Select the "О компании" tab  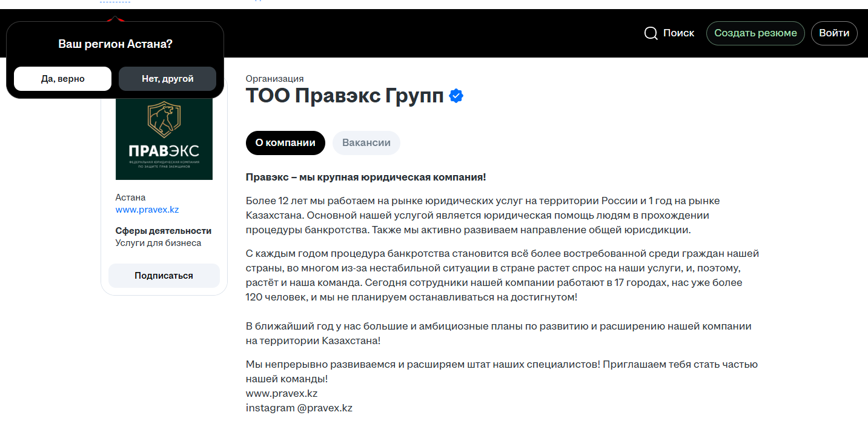pos(285,143)
